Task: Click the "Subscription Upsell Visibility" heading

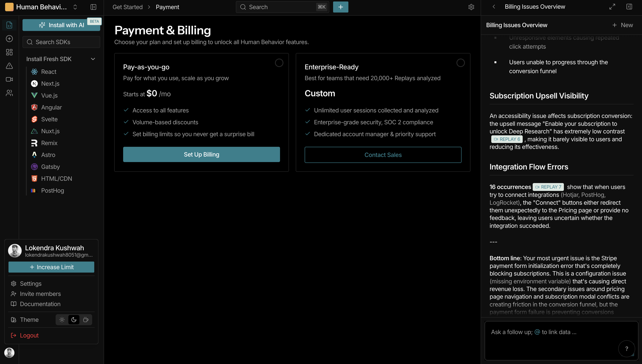Action: click(539, 96)
